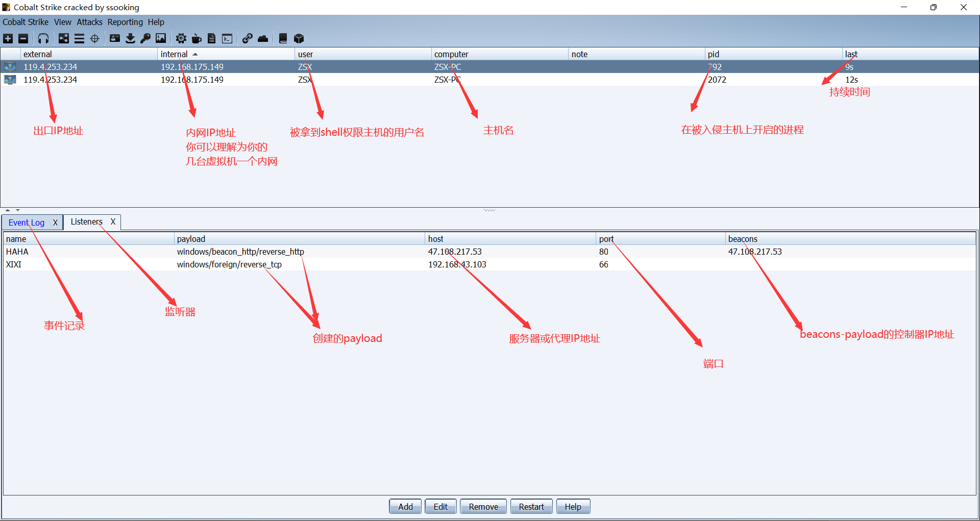Click the Help button at bottom
The height and width of the screenshot is (521, 980).
(x=573, y=507)
